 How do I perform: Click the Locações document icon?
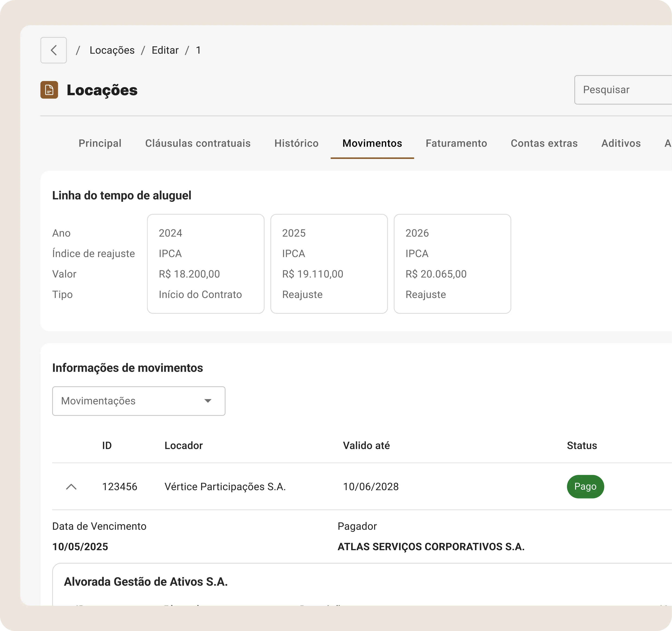49,90
